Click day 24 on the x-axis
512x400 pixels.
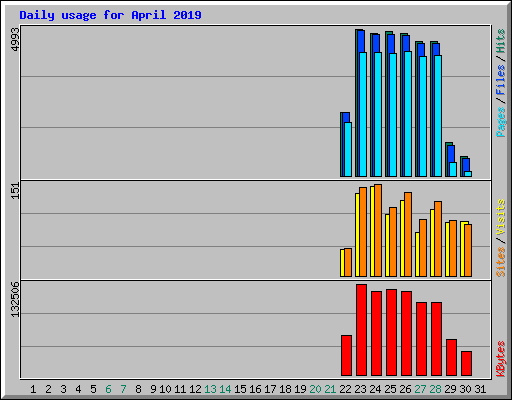[x=375, y=389]
